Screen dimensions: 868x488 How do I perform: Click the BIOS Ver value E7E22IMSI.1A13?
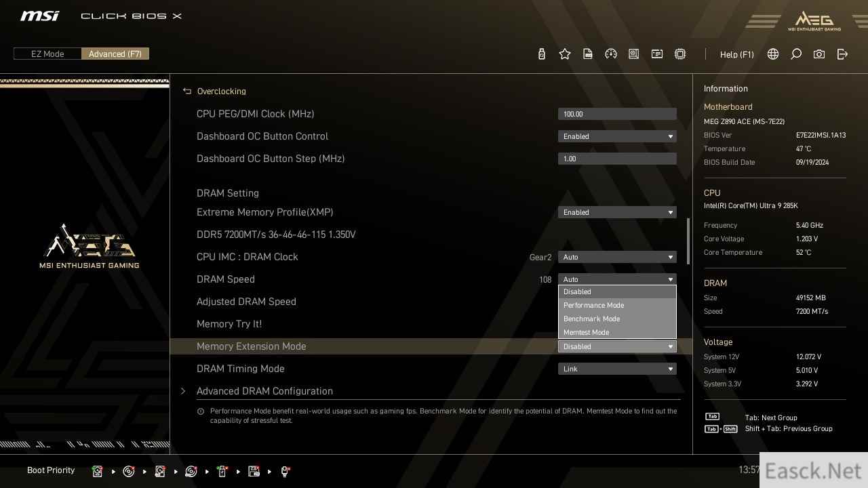pyautogui.click(x=821, y=136)
